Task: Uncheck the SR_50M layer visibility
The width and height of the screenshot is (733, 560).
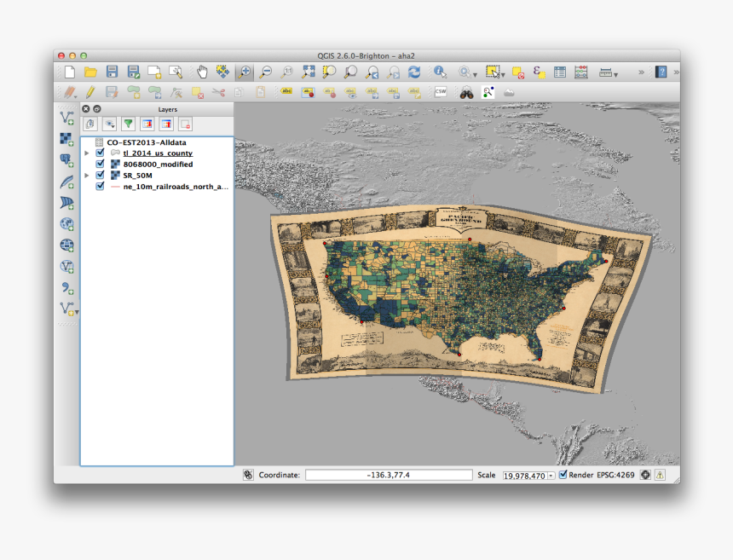Action: (x=99, y=175)
